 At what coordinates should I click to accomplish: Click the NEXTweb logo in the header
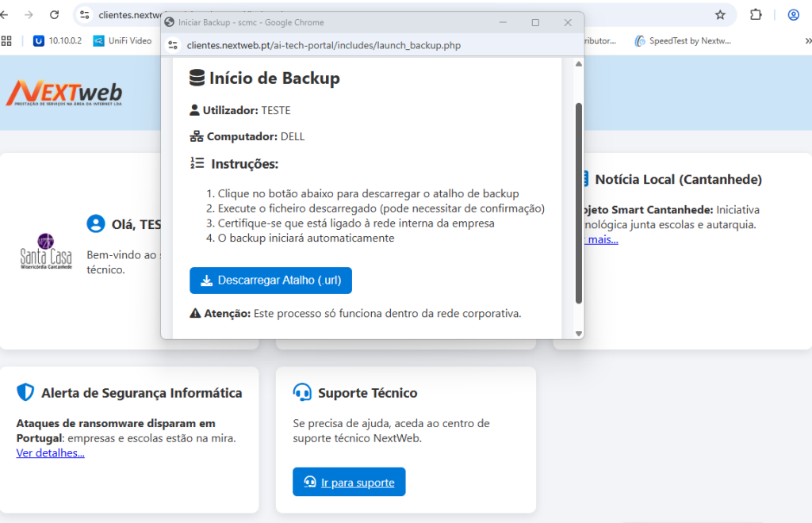click(x=64, y=94)
